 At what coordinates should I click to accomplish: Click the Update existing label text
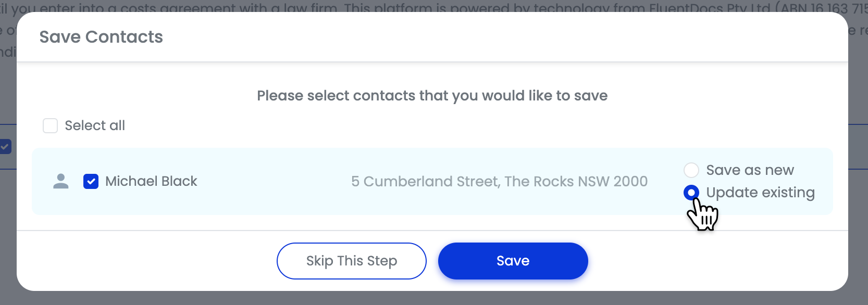(x=760, y=193)
